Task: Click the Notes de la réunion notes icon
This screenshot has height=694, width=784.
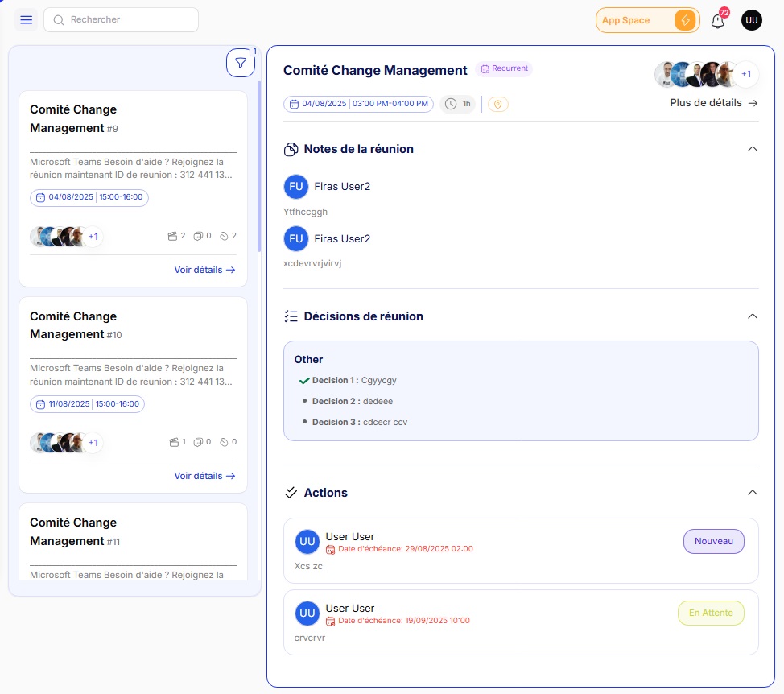Action: click(290, 148)
